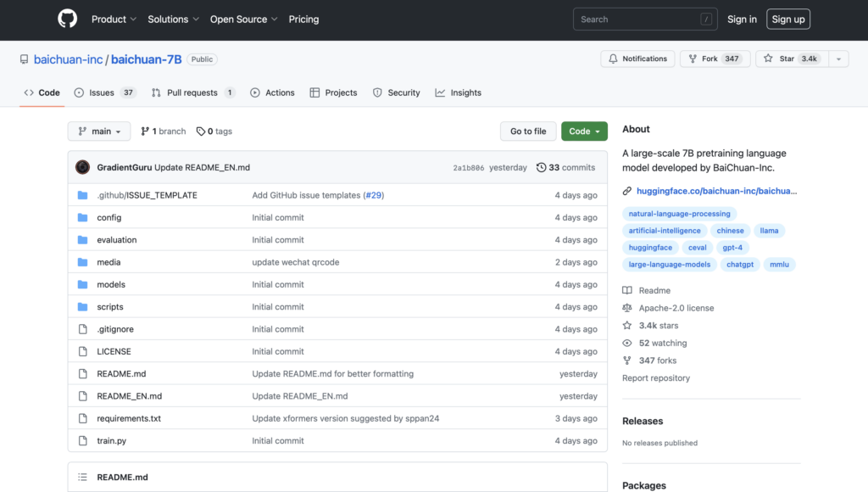Switch to the Projects tab
Viewport: 868px width, 492px height.
pyautogui.click(x=333, y=92)
